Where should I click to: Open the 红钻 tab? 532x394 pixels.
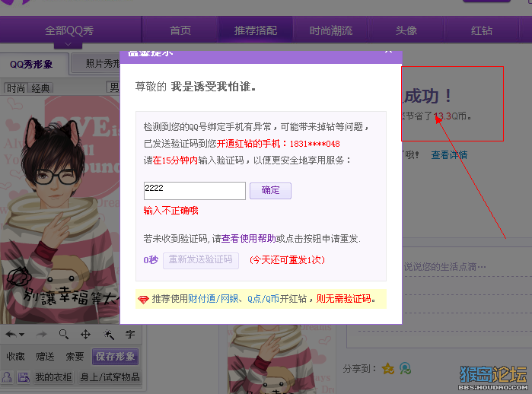click(x=482, y=30)
